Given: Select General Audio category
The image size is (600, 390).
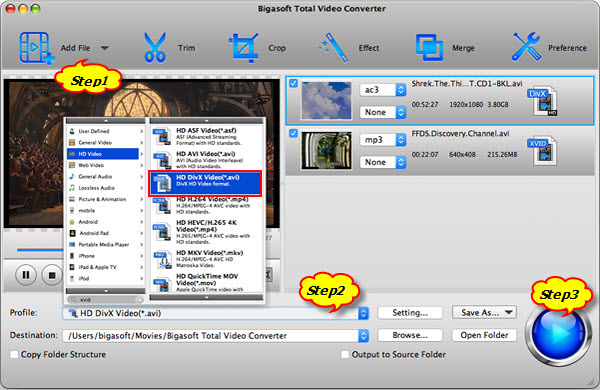Looking at the screenshot, I should (x=104, y=176).
